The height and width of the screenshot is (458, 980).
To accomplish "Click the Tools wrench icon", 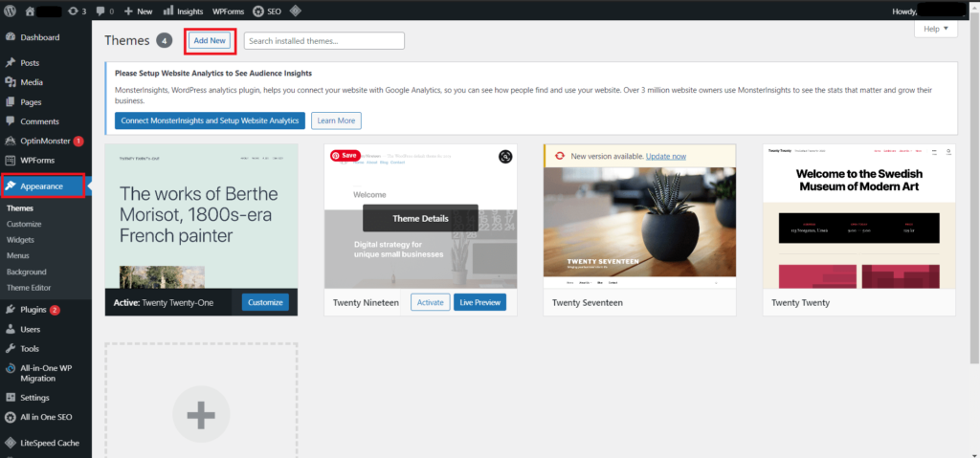I will coord(10,348).
